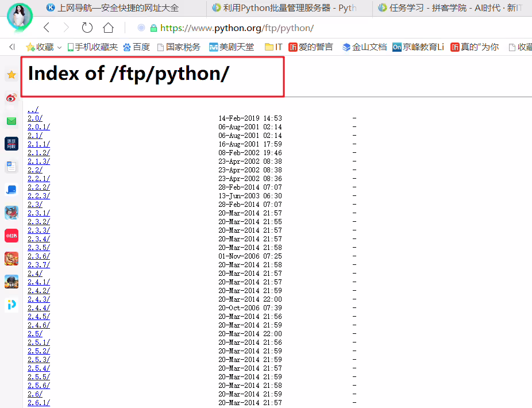Switch to 利用Python批量管理服务器 tab
Viewport: 532px width, 408px height.
coord(284,8)
